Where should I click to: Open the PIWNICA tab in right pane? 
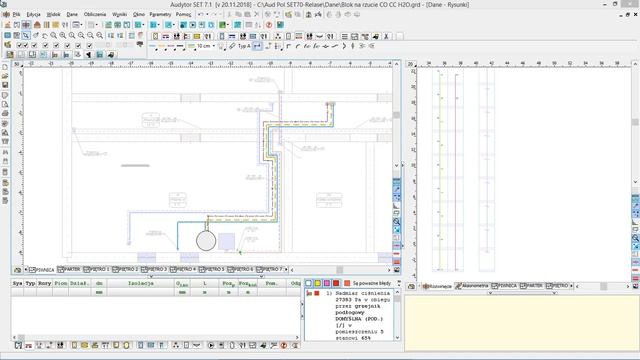[x=504, y=286]
